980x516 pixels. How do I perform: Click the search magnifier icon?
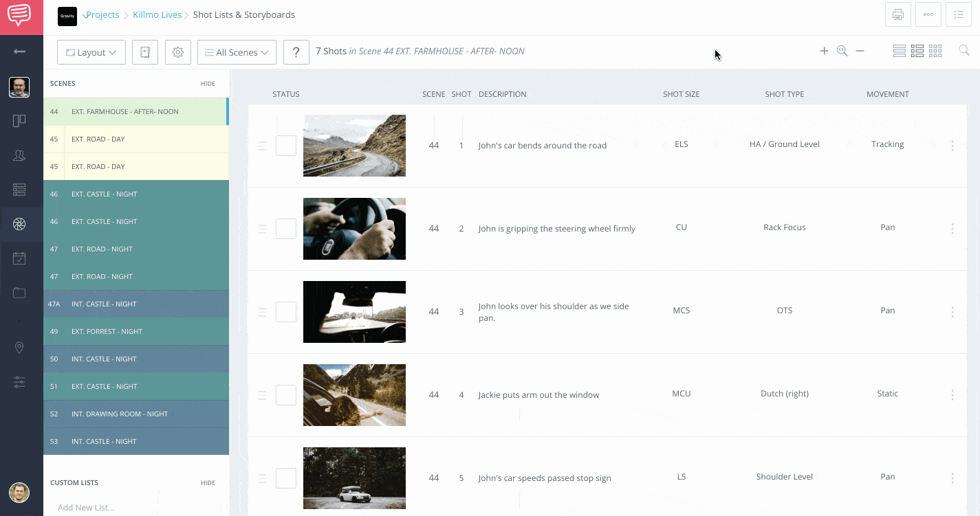click(x=963, y=51)
